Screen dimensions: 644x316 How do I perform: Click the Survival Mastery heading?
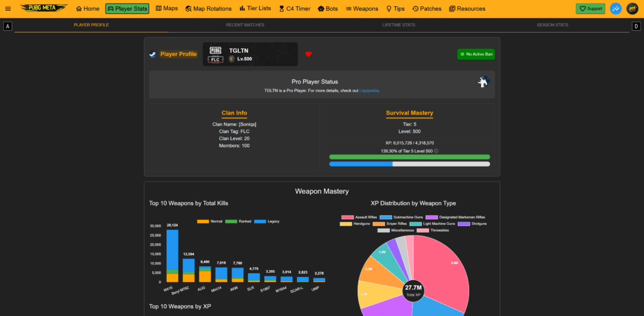pos(409,113)
